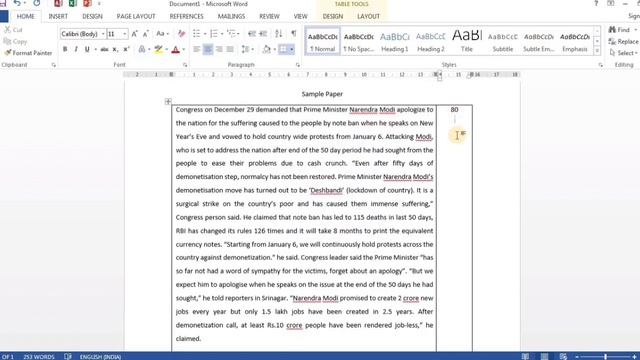Click the Borders icon

tap(283, 49)
